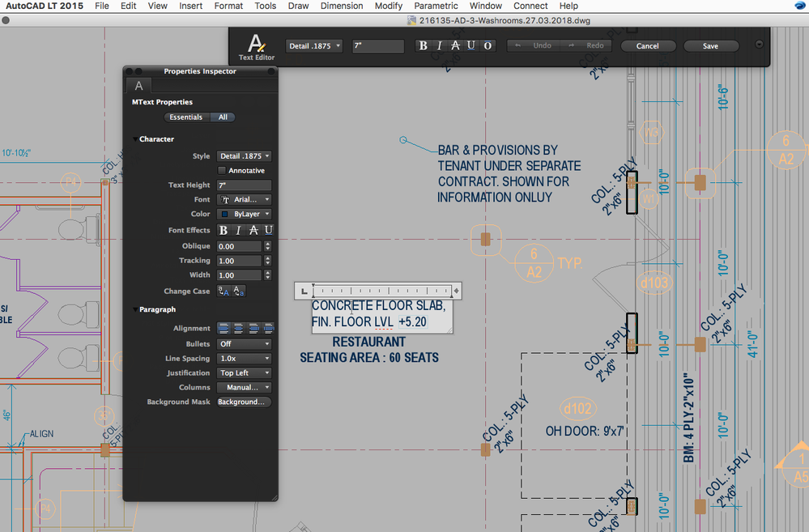Click the Width value stepper
This screenshot has width=809, height=532.
tap(267, 275)
